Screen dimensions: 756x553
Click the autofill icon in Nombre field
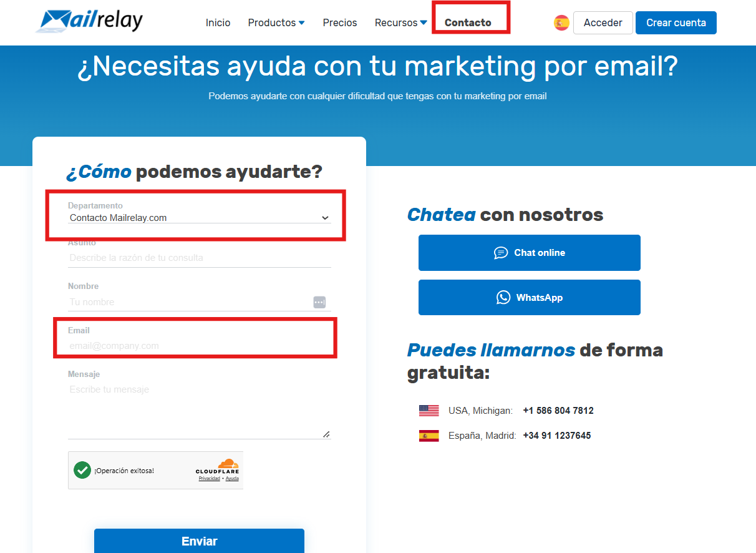[319, 302]
